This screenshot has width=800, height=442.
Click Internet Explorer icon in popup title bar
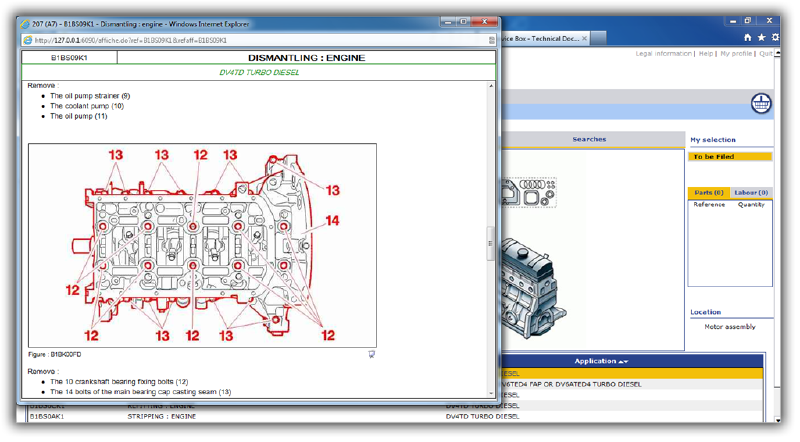pos(24,24)
